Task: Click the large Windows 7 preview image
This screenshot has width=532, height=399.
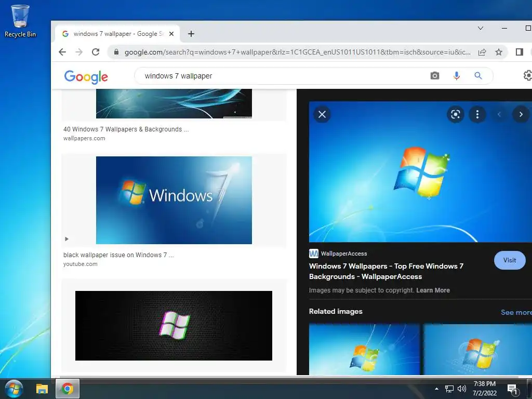Action: point(420,171)
